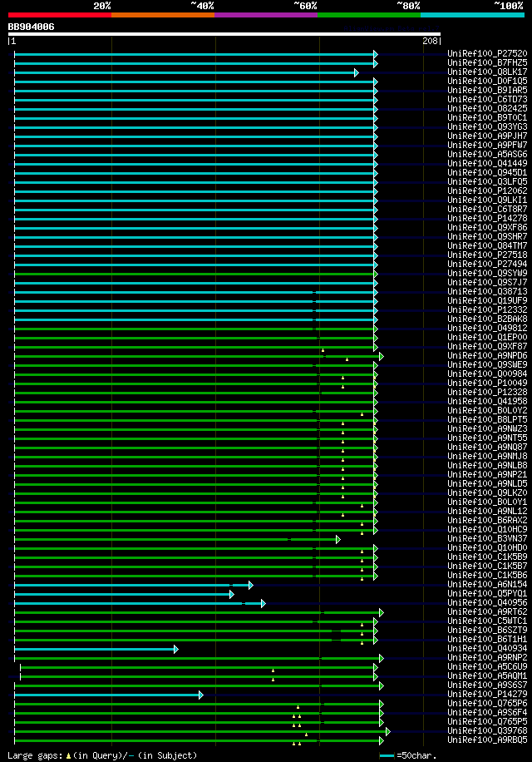Select the UniRef100_B6T1H1 label

pyautogui.click(x=487, y=639)
